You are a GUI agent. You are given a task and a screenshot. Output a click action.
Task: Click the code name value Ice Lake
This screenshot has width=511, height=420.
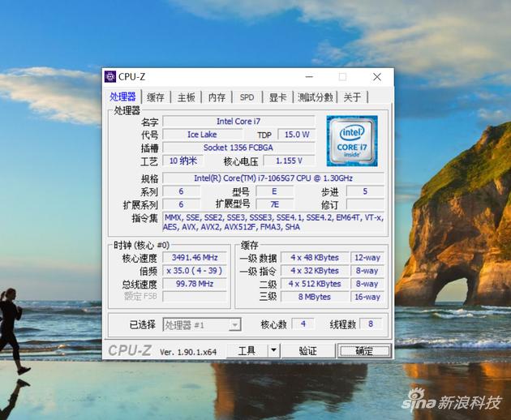coord(202,135)
